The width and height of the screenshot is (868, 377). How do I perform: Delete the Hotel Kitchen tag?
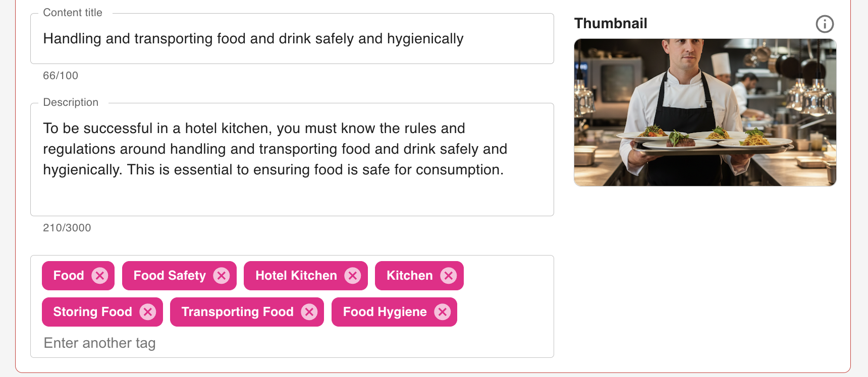[353, 276]
